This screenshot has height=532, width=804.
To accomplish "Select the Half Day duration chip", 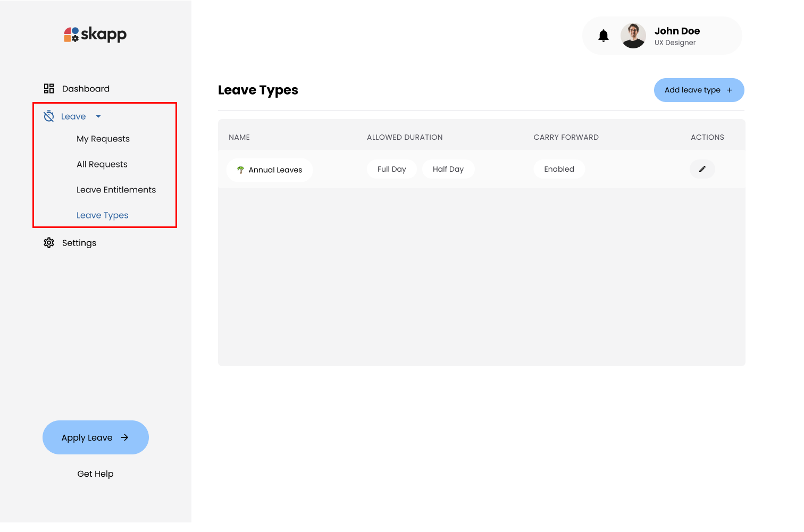I will coord(448,168).
